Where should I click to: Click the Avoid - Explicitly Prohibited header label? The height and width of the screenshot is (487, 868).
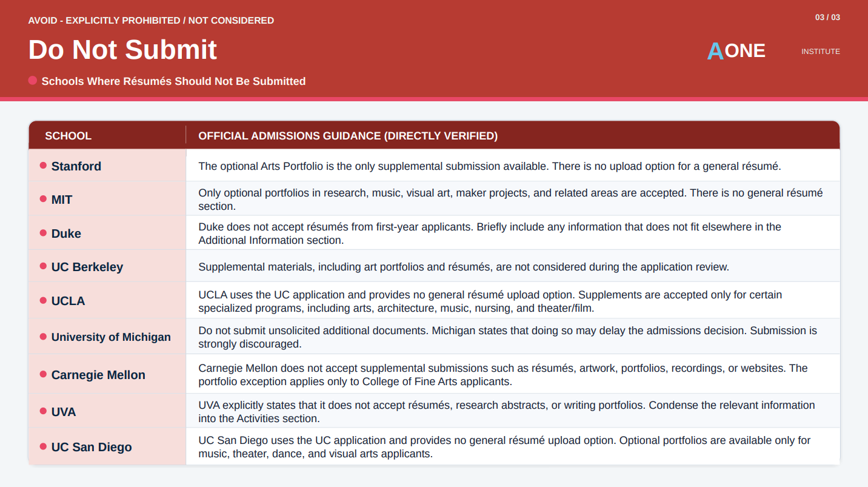pos(151,21)
